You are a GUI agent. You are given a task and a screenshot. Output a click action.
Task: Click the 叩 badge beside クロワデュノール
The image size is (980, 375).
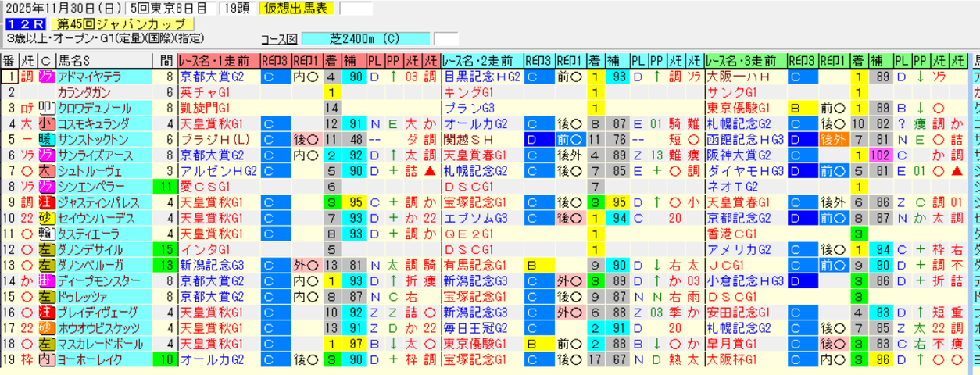45,108
